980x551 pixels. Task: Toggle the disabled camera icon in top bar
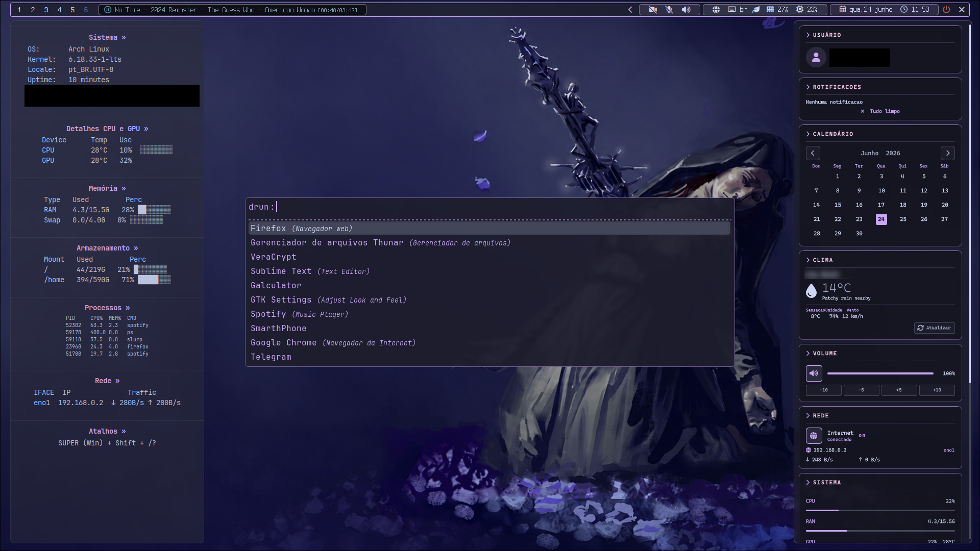pyautogui.click(x=652, y=10)
